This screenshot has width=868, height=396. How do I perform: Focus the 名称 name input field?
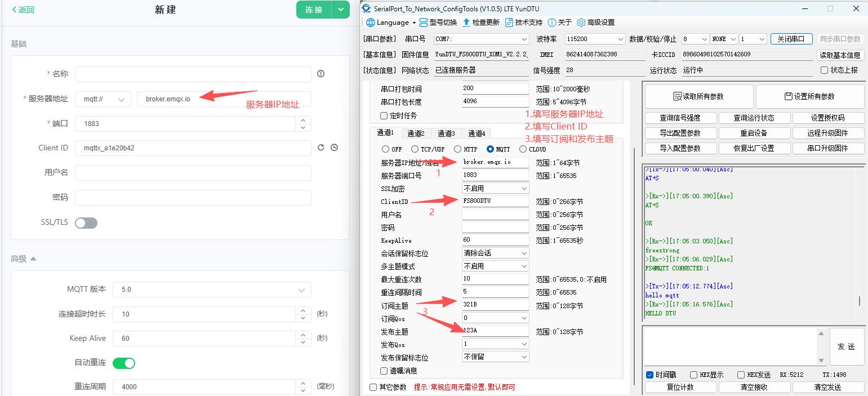[x=193, y=74]
